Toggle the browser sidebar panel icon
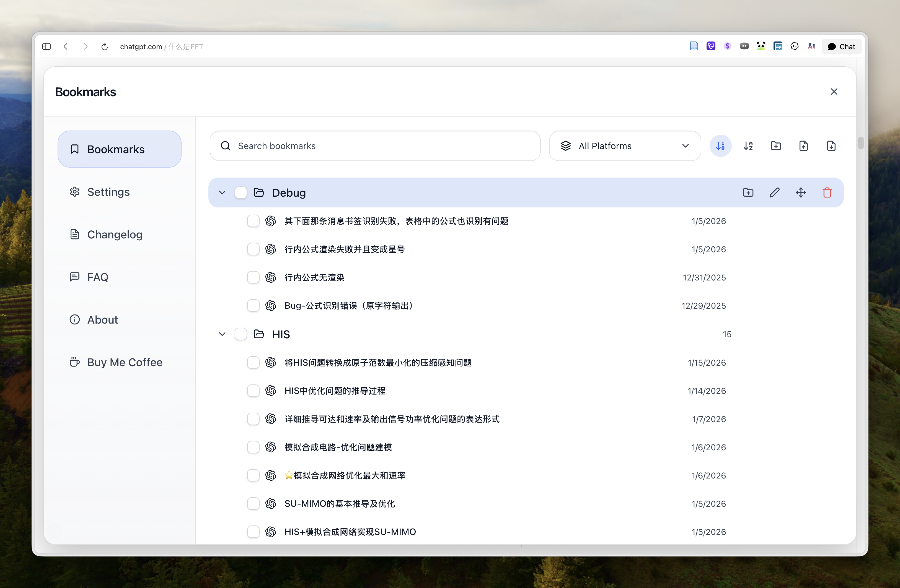Screen dimensions: 900x588 pos(46,46)
